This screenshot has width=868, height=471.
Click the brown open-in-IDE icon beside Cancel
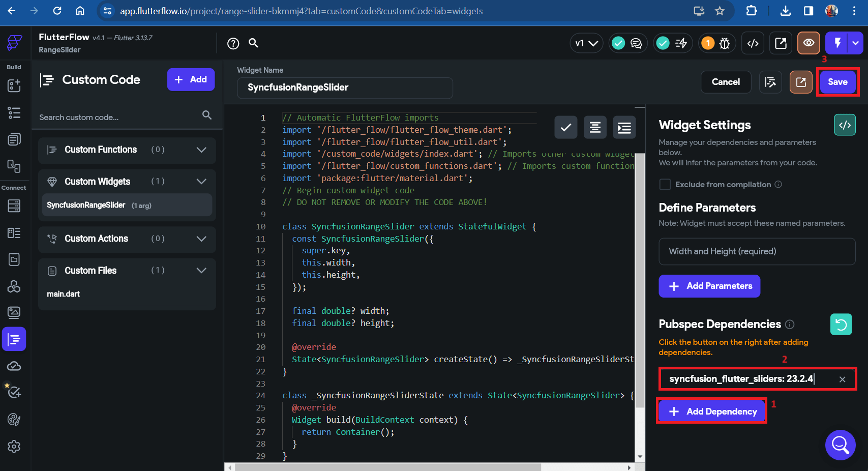pos(801,82)
